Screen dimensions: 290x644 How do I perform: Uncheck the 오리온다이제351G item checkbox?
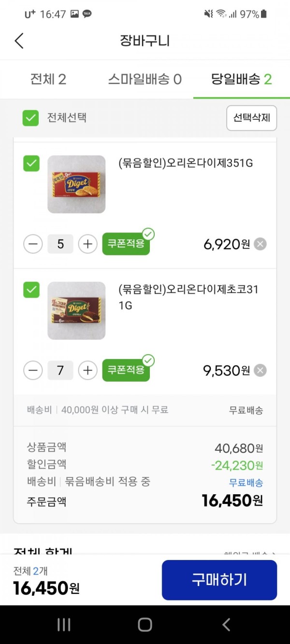(x=31, y=164)
